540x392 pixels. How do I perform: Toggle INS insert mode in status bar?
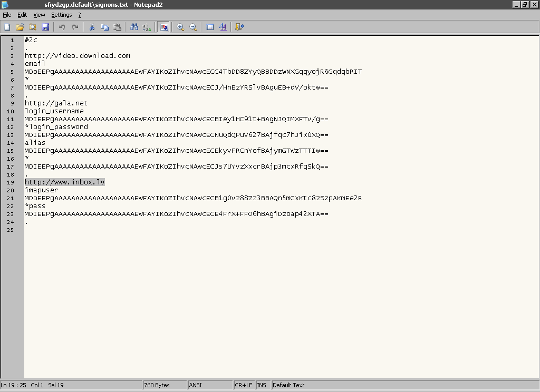[262, 385]
